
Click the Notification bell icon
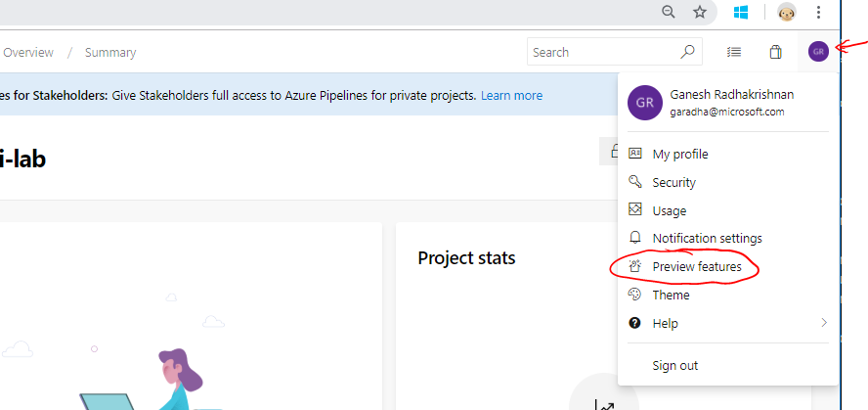(x=635, y=238)
